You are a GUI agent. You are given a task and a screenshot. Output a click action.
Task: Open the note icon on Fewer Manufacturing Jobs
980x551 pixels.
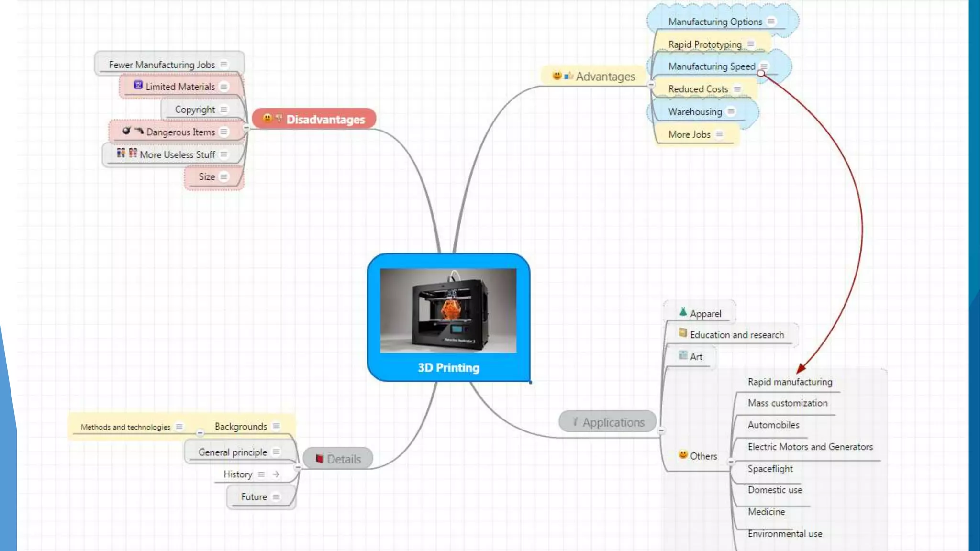(223, 65)
